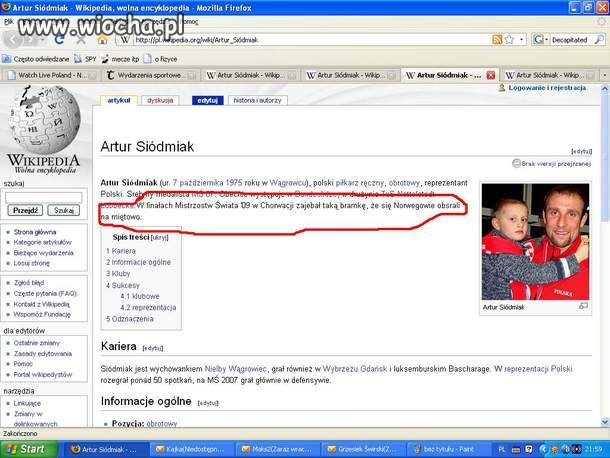610x458 pixels.
Task: Open Zasady edytowania link
Action: 43,354
